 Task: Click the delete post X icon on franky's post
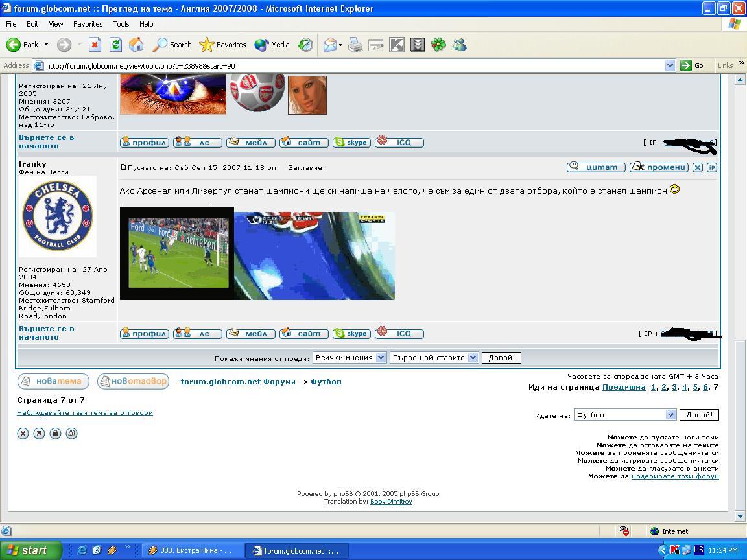pyautogui.click(x=697, y=167)
